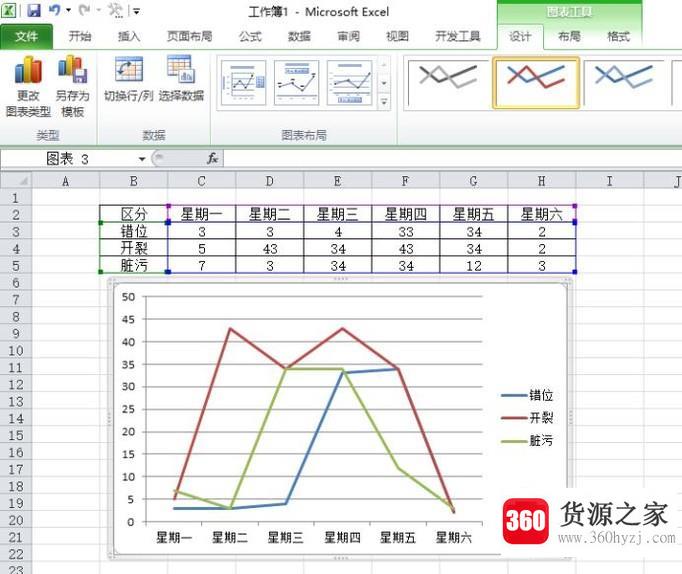The height and width of the screenshot is (574, 682).
Task: Switch to the 视图 ribbon tab
Action: click(398, 36)
